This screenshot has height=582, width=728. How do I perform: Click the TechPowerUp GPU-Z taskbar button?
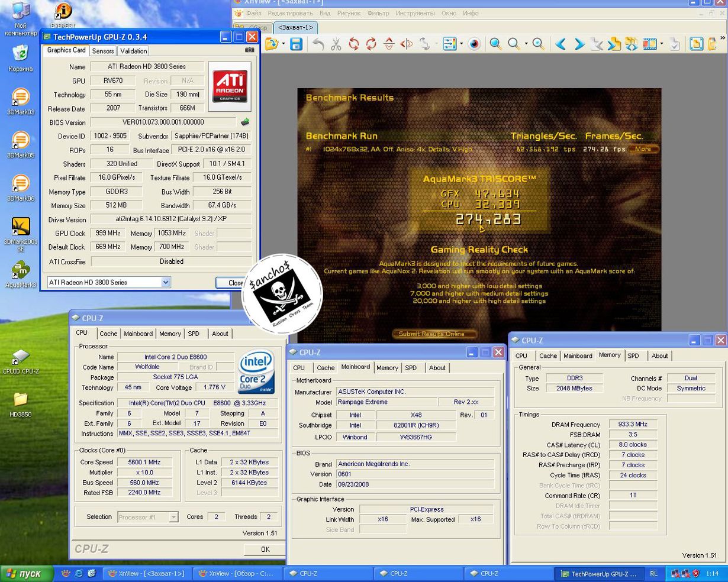pos(598,573)
